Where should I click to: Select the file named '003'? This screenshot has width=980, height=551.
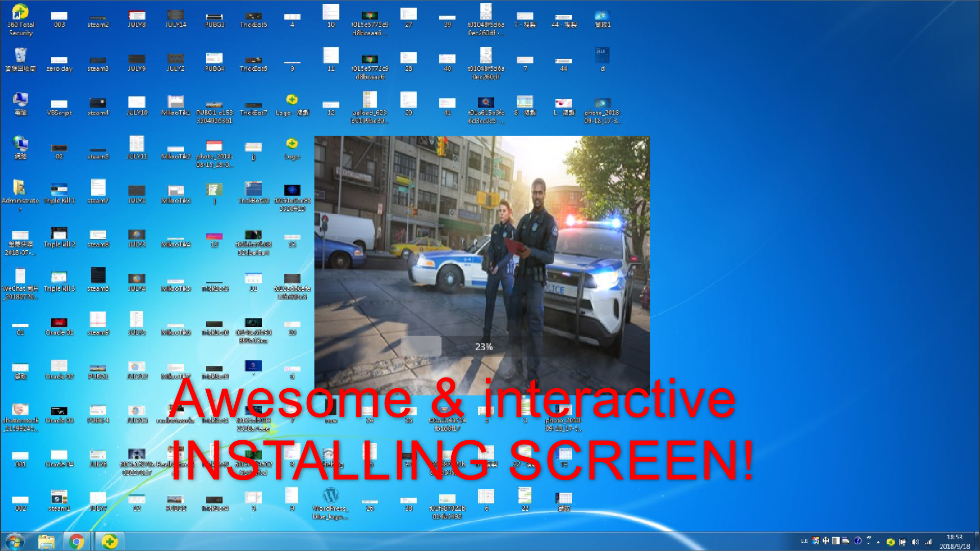pos(59,20)
